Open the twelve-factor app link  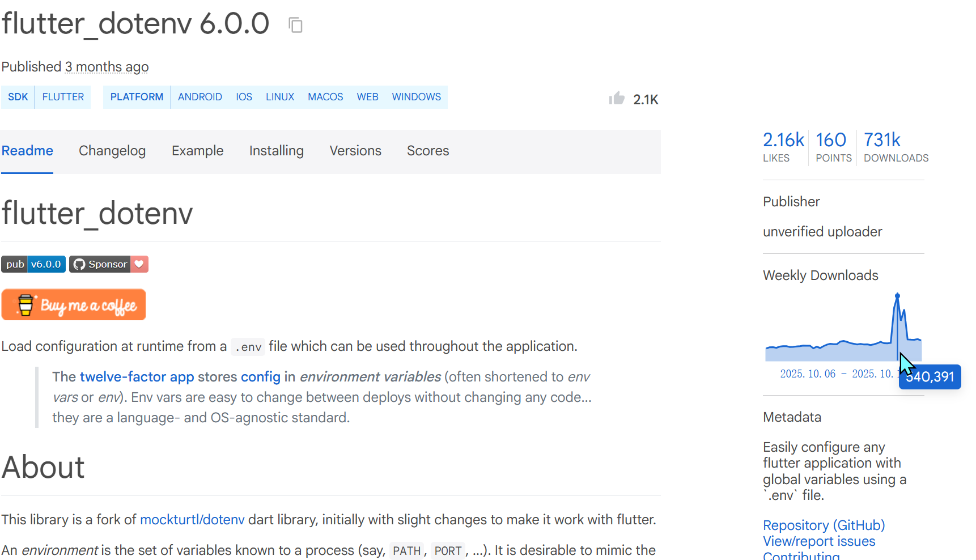click(137, 377)
